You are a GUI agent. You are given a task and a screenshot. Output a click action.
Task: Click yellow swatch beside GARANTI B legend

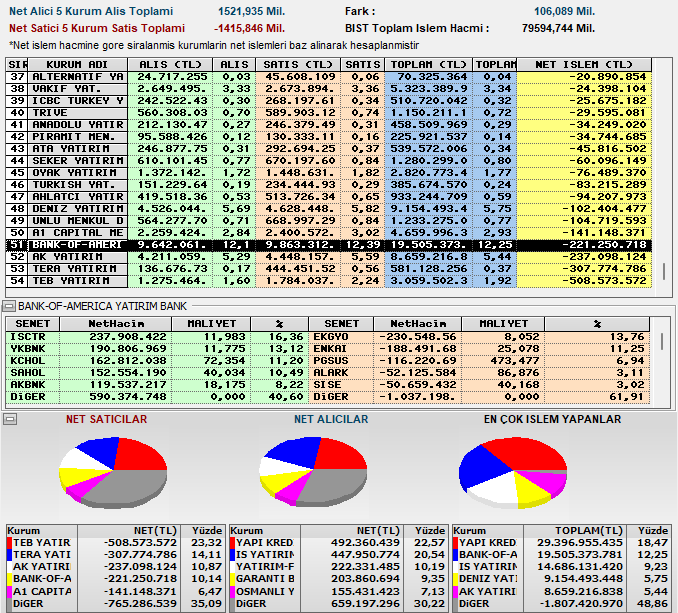pyautogui.click(x=233, y=579)
